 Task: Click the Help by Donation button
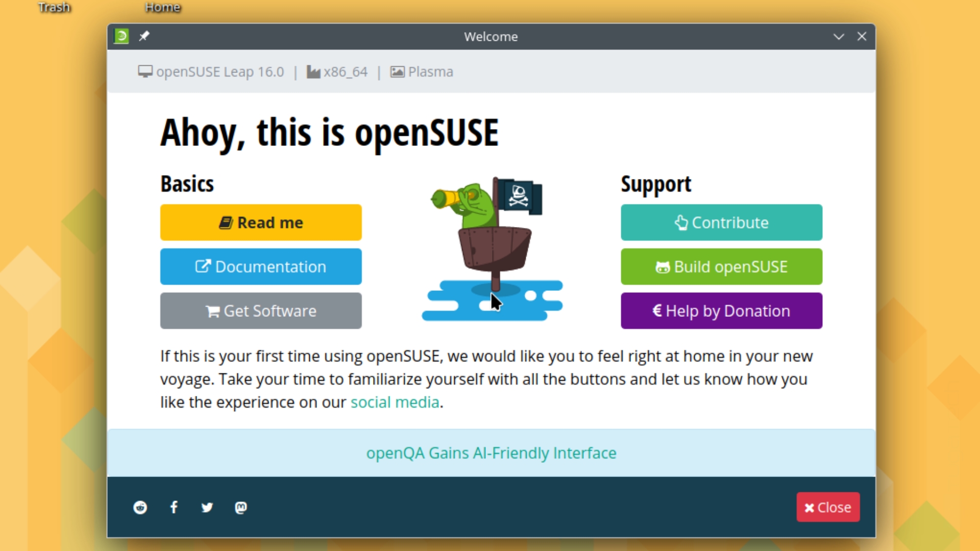(721, 311)
